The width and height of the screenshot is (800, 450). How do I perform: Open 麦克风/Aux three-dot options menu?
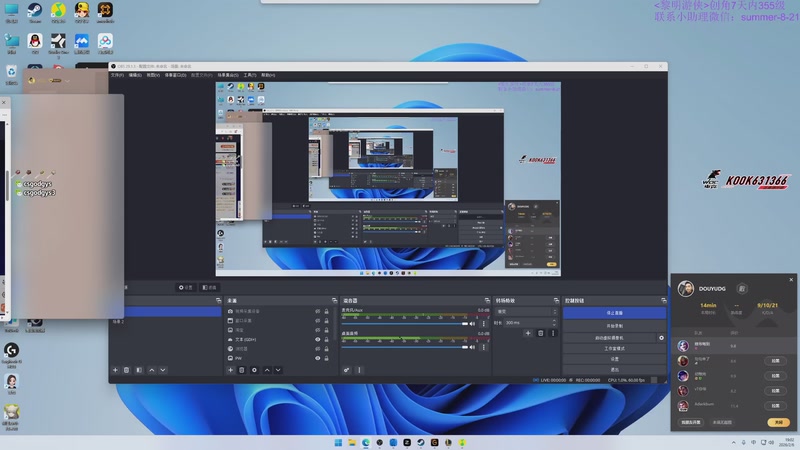(x=484, y=323)
